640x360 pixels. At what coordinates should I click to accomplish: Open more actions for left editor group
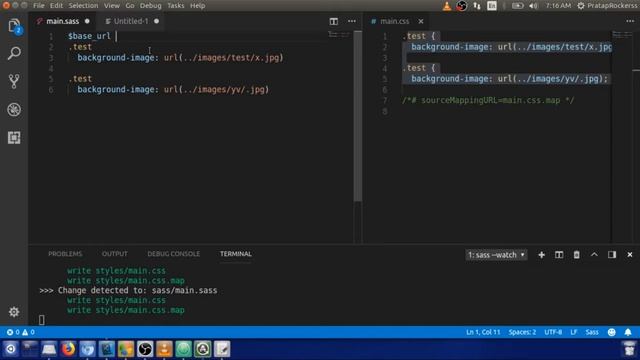coord(351,21)
